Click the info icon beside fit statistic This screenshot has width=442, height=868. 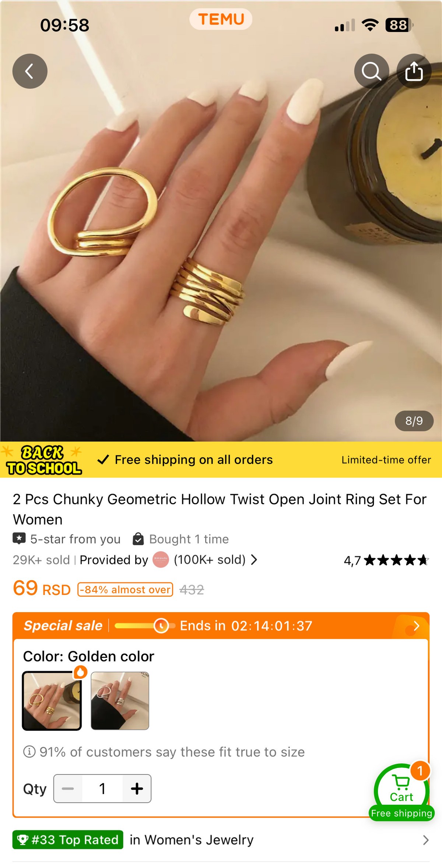coord(29,751)
